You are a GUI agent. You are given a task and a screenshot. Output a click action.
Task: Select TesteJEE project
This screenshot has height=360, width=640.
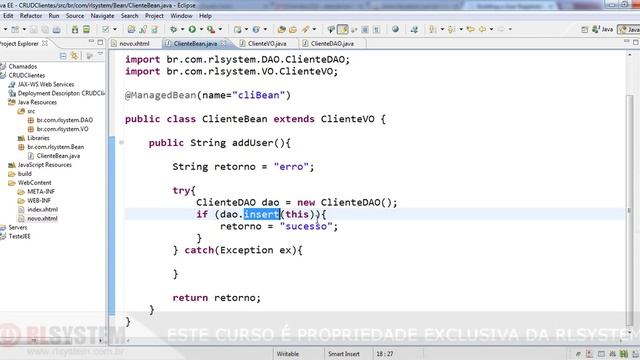point(19,236)
